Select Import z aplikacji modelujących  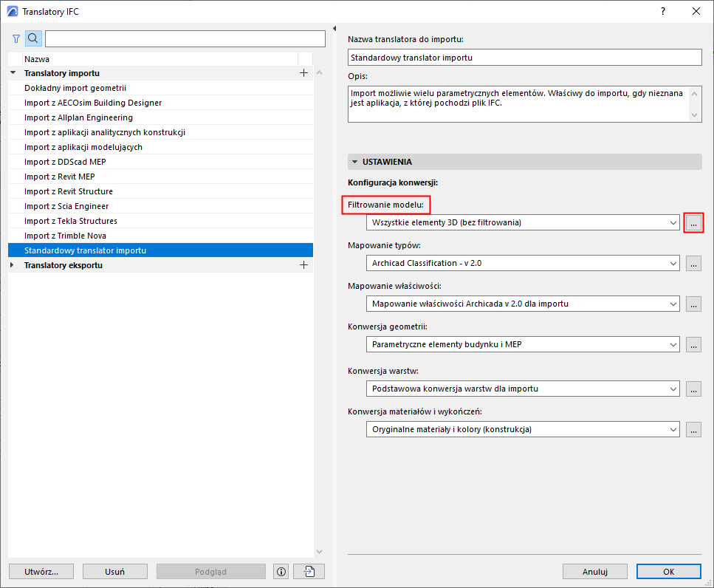(x=160, y=147)
